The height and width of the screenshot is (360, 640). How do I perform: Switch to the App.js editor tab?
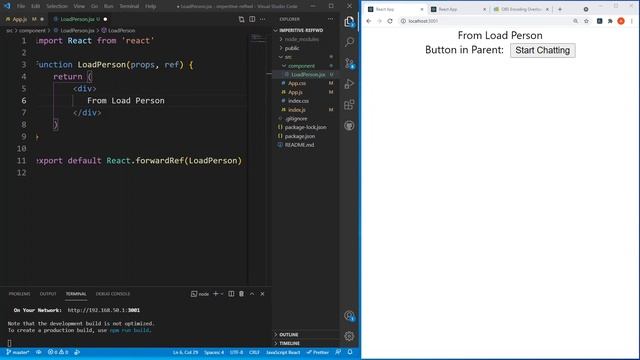(x=19, y=19)
